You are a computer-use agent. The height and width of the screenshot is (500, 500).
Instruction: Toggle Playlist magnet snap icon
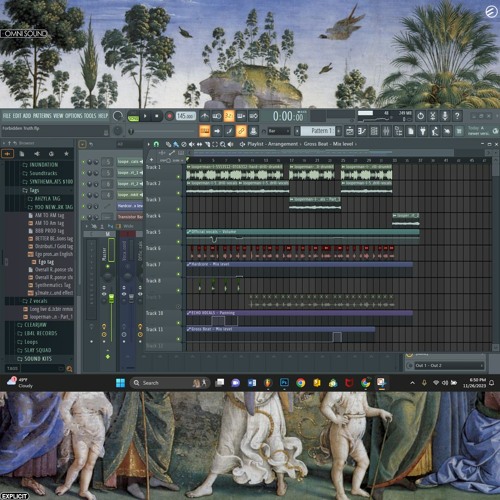click(x=156, y=144)
